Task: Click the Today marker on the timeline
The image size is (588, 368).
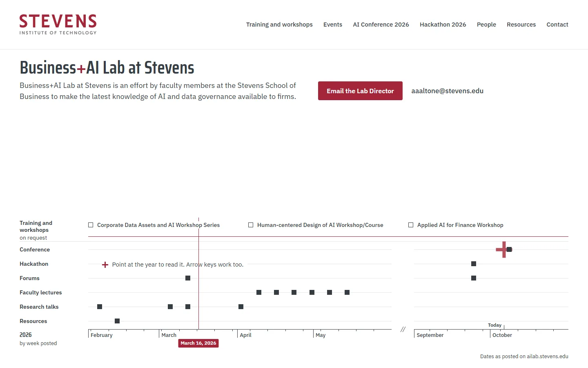Action: (x=494, y=325)
